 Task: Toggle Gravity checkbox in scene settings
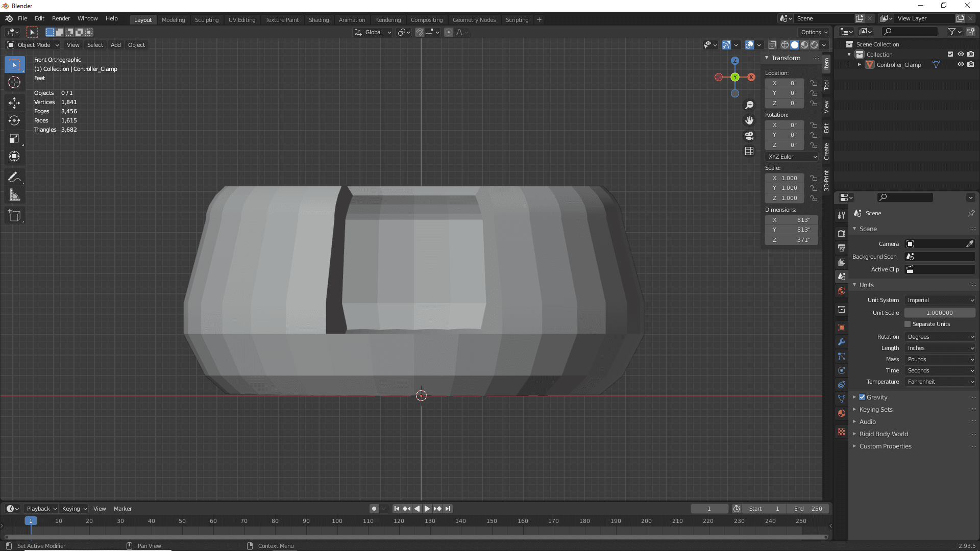click(x=862, y=397)
